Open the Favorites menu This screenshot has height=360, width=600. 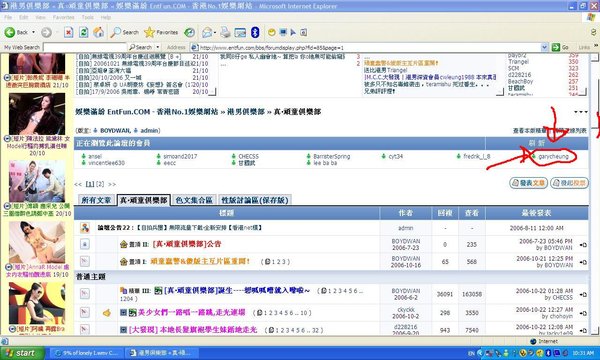[x=64, y=17]
